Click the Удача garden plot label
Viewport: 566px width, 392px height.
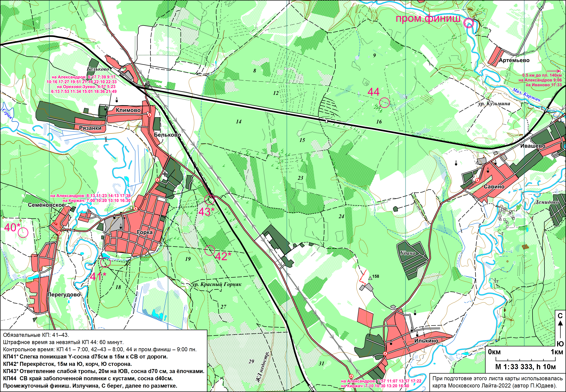[x=408, y=253]
